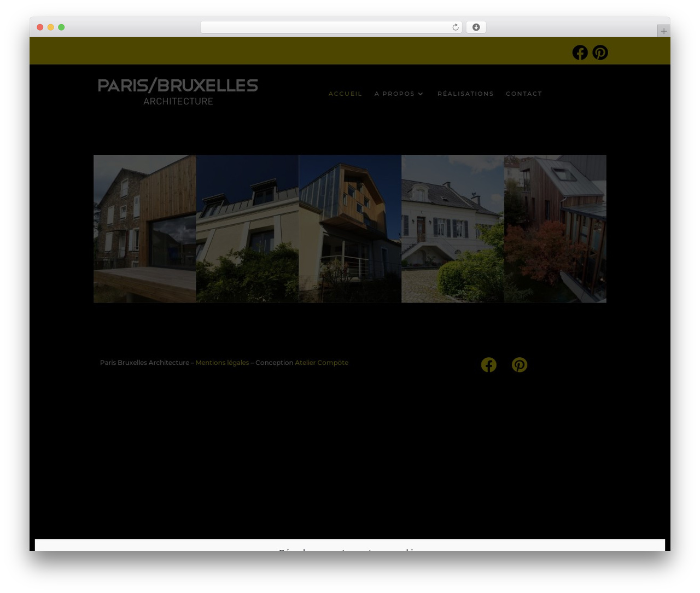Focus the browser address bar
The height and width of the screenshot is (593, 700).
(x=331, y=27)
